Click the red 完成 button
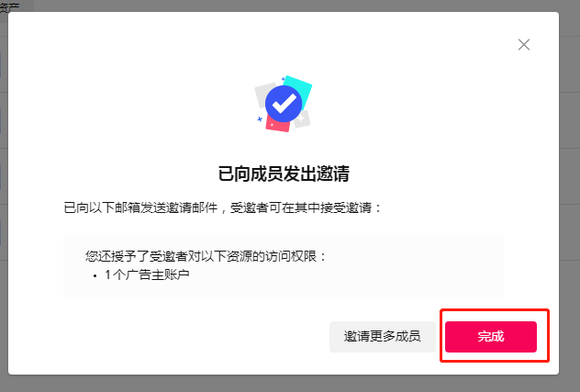This screenshot has height=392, width=580. tap(490, 337)
